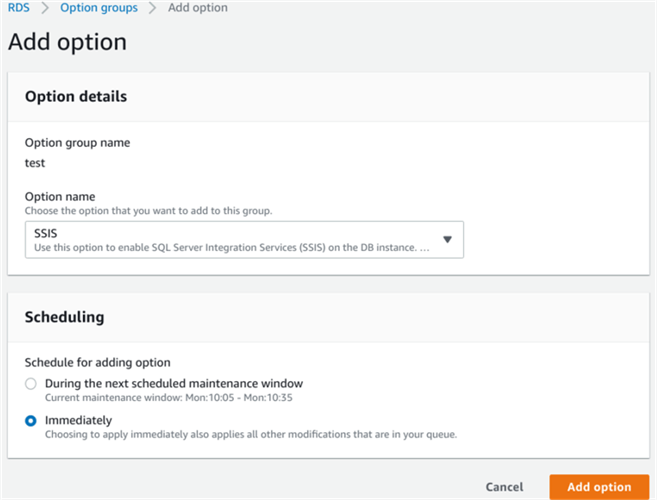This screenshot has width=657, height=500.
Task: Click the orange Add option button
Action: pos(599,487)
